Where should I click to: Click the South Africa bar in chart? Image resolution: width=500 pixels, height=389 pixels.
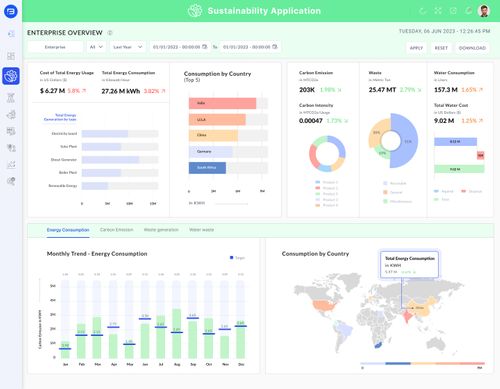pos(207,168)
